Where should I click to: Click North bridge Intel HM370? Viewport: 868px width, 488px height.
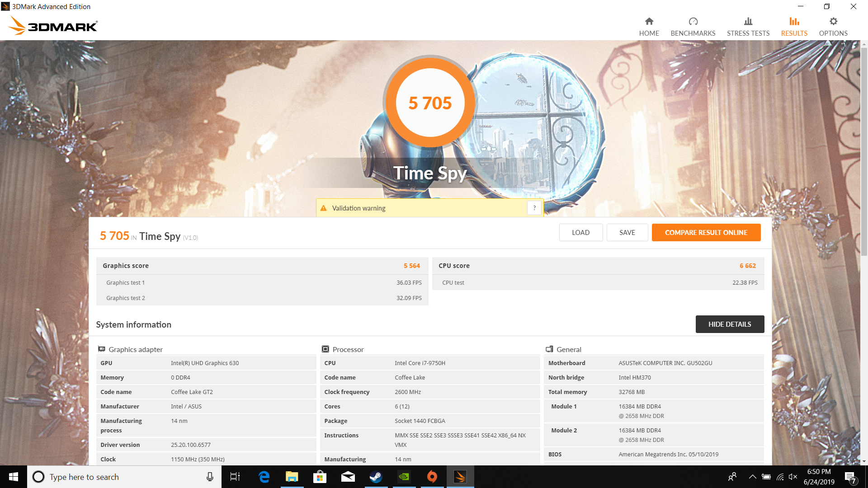tap(635, 377)
